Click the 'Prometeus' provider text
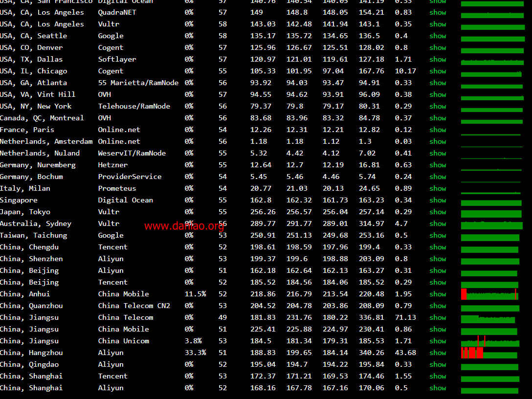This screenshot has height=399, width=532. pos(117,189)
